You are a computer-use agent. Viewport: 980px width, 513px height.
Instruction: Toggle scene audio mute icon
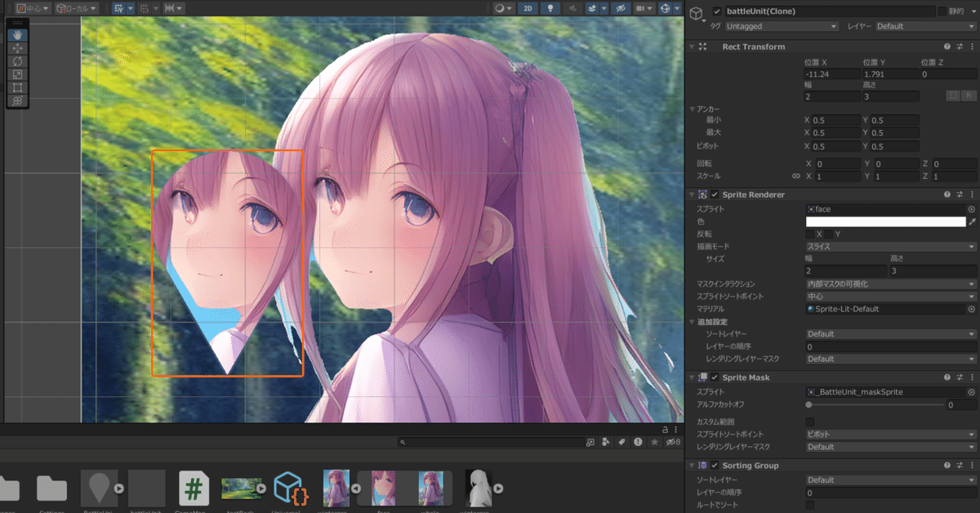click(x=572, y=8)
